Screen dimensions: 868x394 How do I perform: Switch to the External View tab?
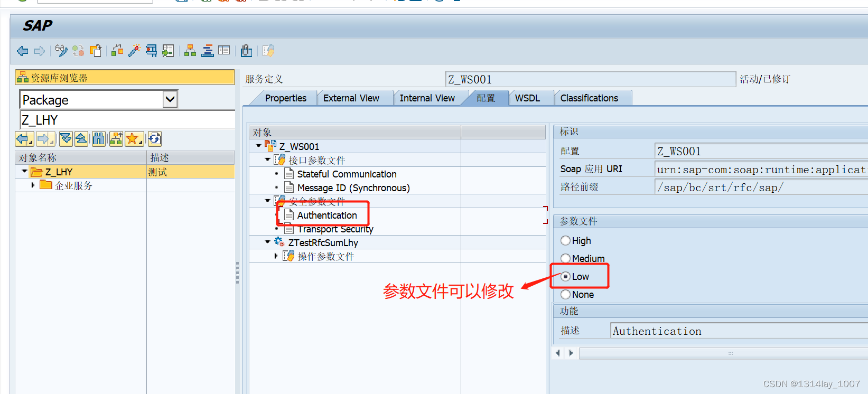tap(351, 98)
